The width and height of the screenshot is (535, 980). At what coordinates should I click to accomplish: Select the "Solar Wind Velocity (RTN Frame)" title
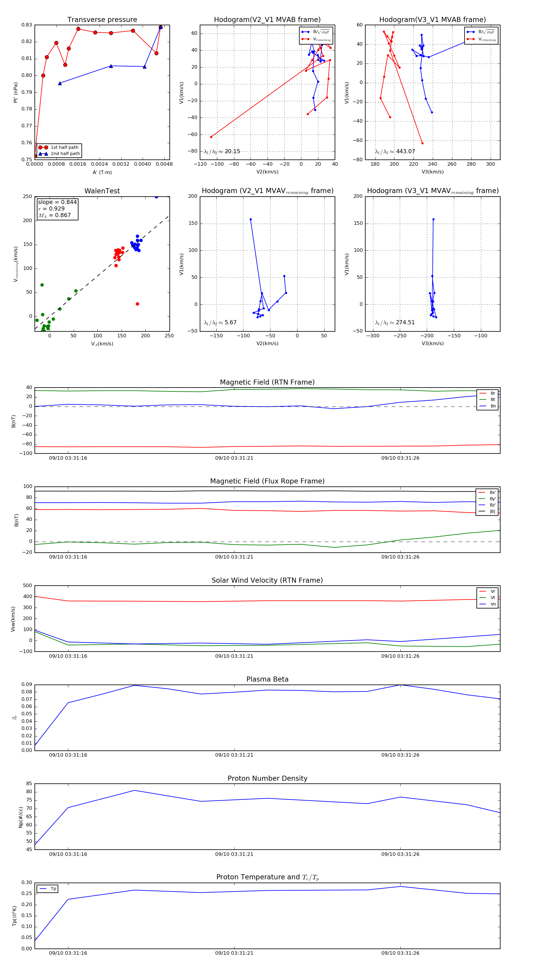267,580
